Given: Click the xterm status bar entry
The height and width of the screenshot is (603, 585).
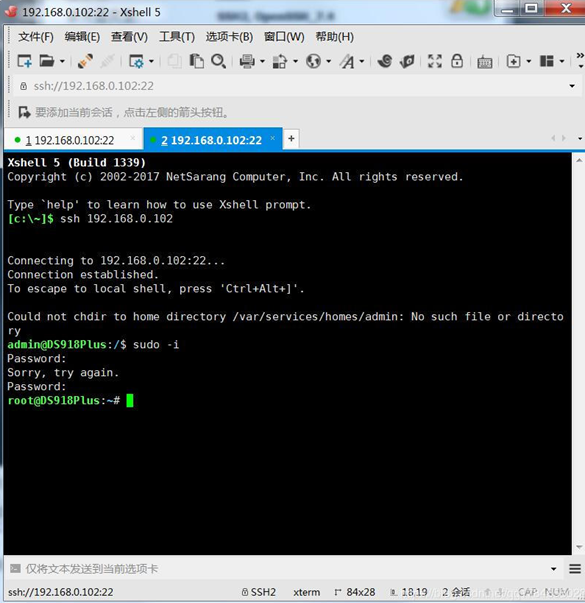Looking at the screenshot, I should [307, 592].
